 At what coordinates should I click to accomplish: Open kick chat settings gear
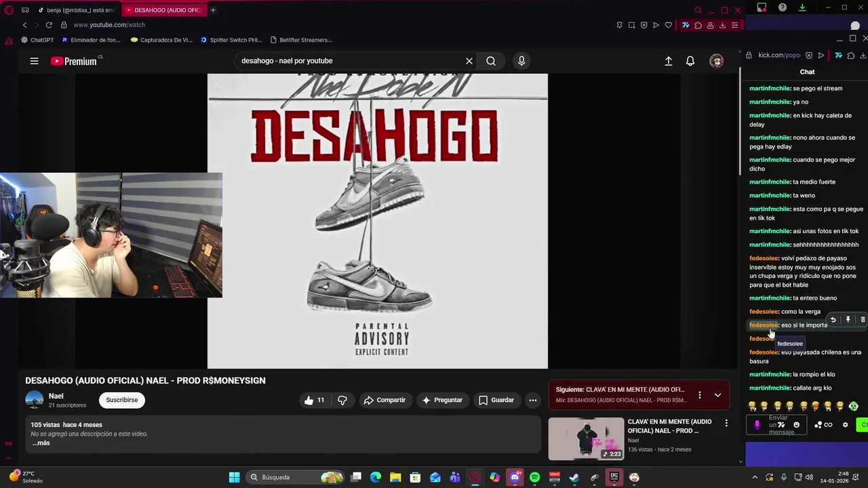pyautogui.click(x=845, y=425)
